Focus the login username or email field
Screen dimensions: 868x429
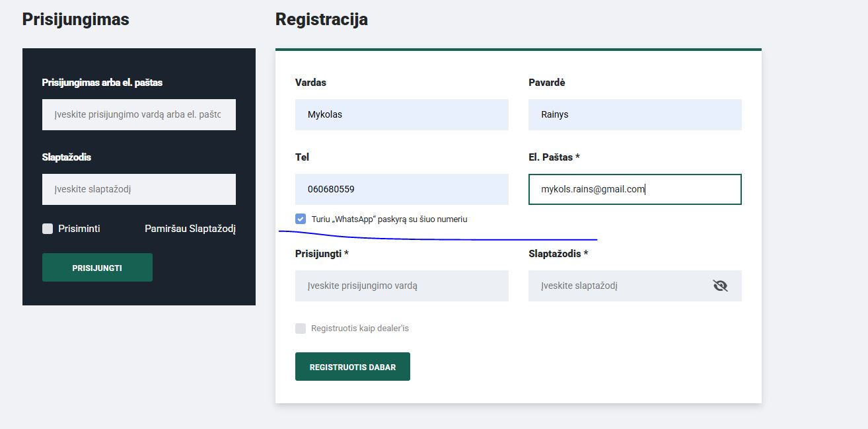pyautogui.click(x=139, y=114)
